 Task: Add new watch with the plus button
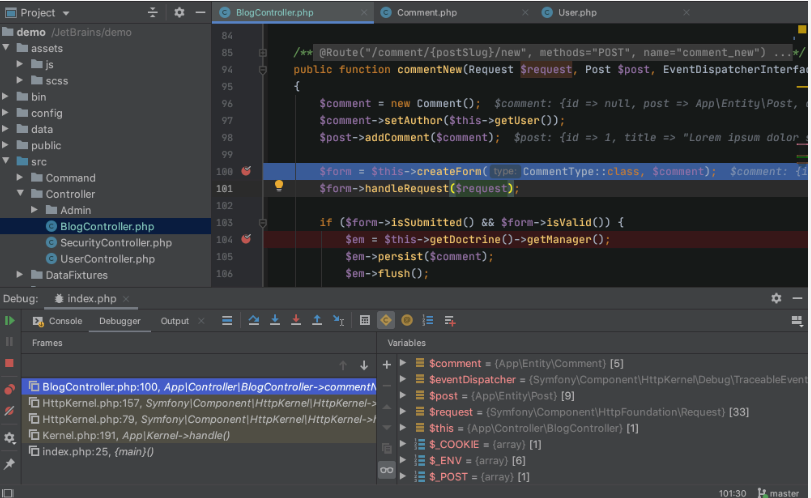[386, 365]
